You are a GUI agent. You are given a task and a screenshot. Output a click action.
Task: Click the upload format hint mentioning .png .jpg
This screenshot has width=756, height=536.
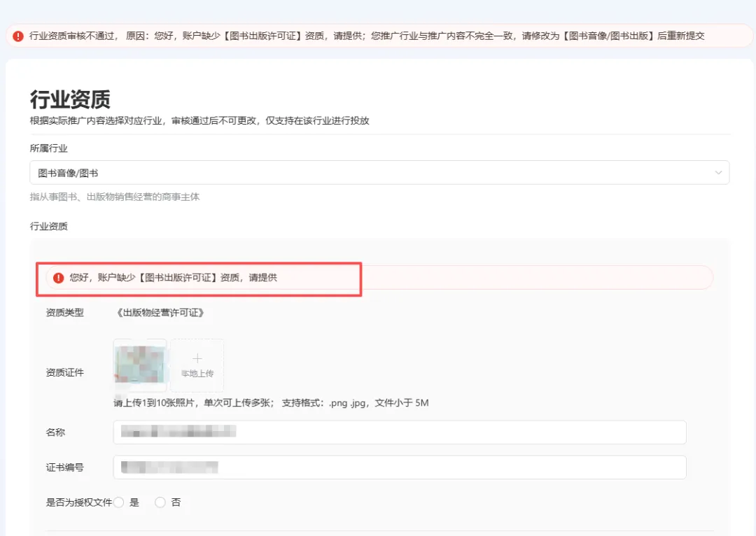(x=271, y=403)
